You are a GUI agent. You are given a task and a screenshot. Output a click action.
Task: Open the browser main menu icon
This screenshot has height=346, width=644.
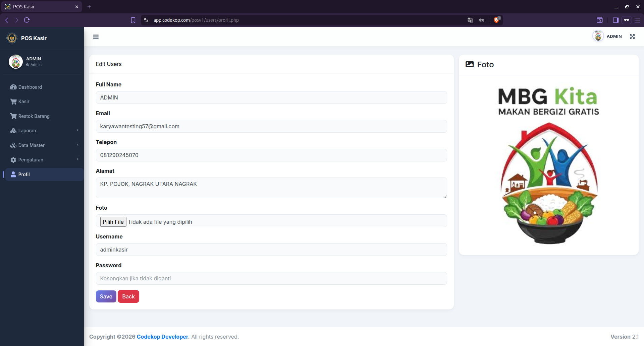637,20
